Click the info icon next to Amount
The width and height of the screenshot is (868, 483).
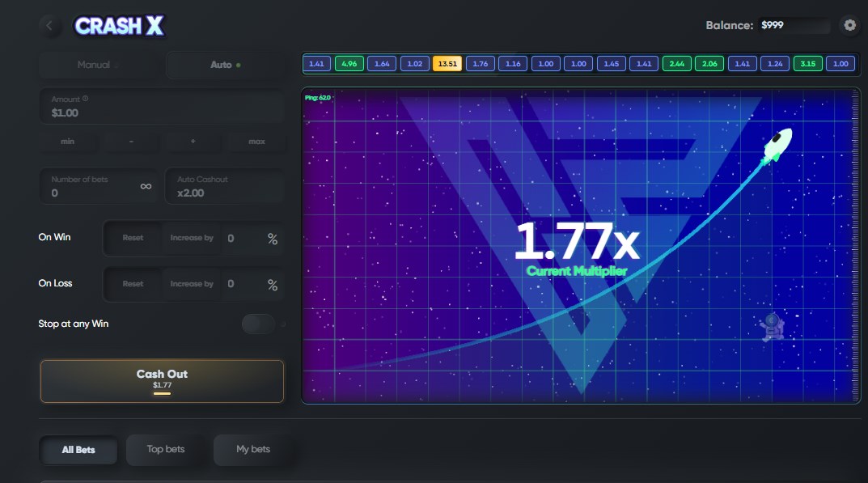click(86, 99)
